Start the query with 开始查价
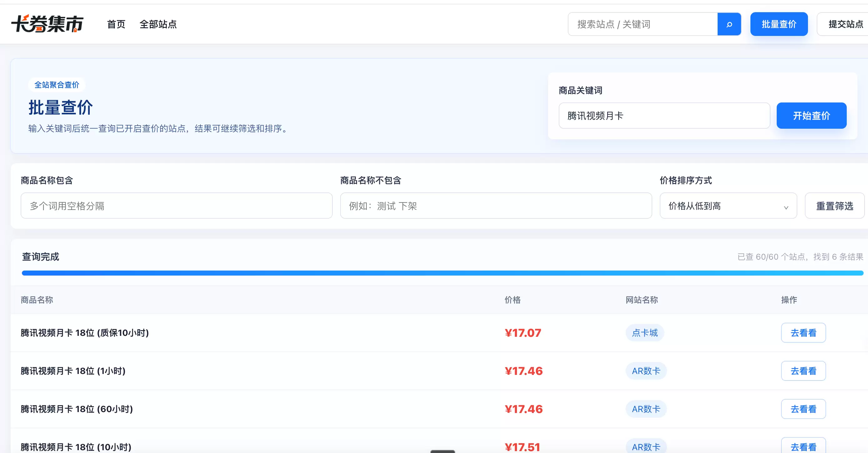Image resolution: width=868 pixels, height=453 pixels. tap(811, 116)
